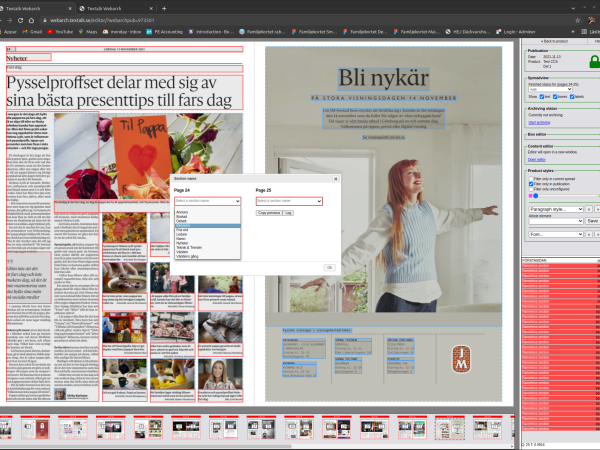The image size is (600, 450).
Task: Open the monday - Inbox bookmark
Action: (x=122, y=32)
